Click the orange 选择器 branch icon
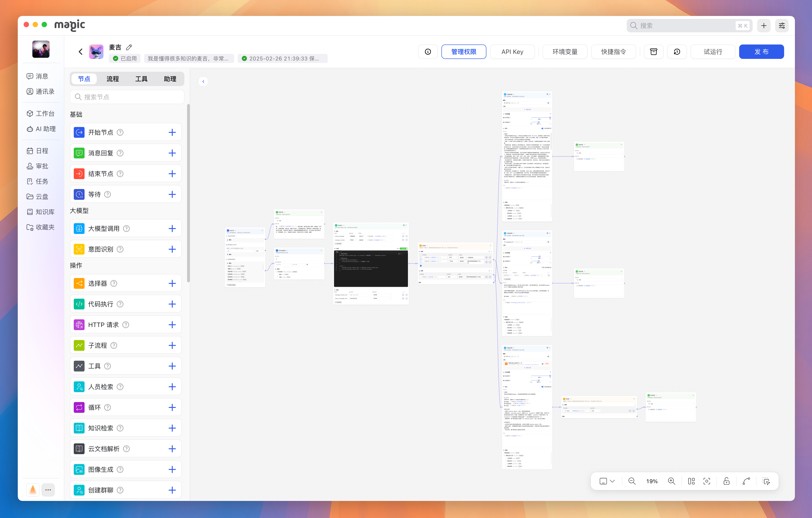812x518 pixels. pos(79,283)
